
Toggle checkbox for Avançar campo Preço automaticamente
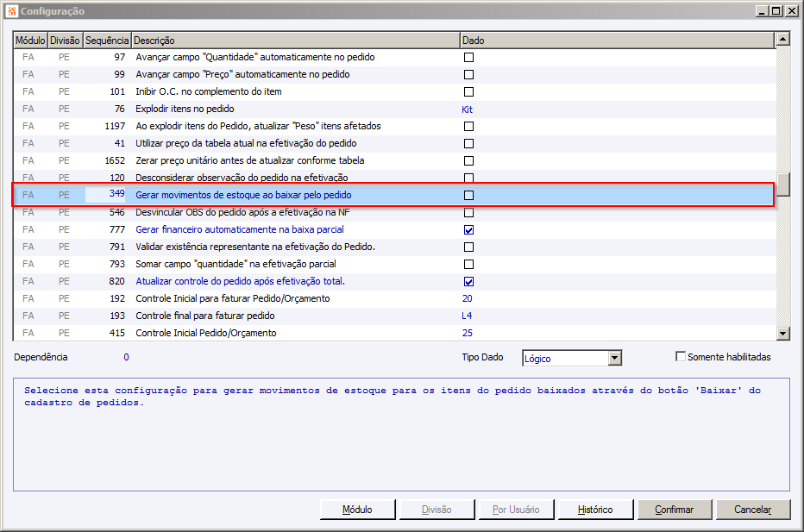pos(468,75)
